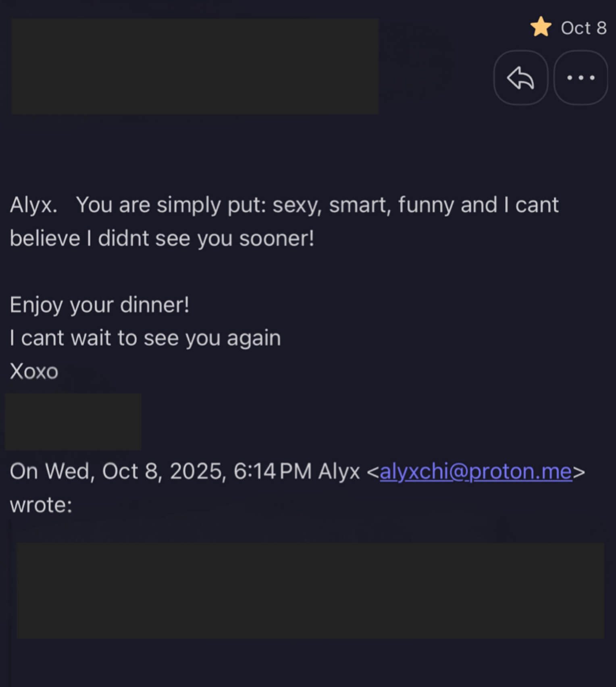This screenshot has height=687, width=616.
Task: Click the "I cant wait to see you again" line
Action: [x=145, y=338]
